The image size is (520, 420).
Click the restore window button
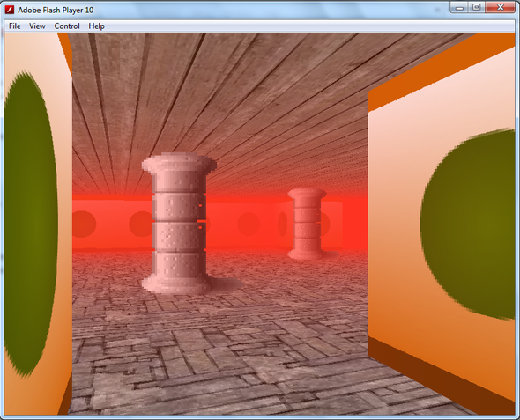click(x=476, y=7)
